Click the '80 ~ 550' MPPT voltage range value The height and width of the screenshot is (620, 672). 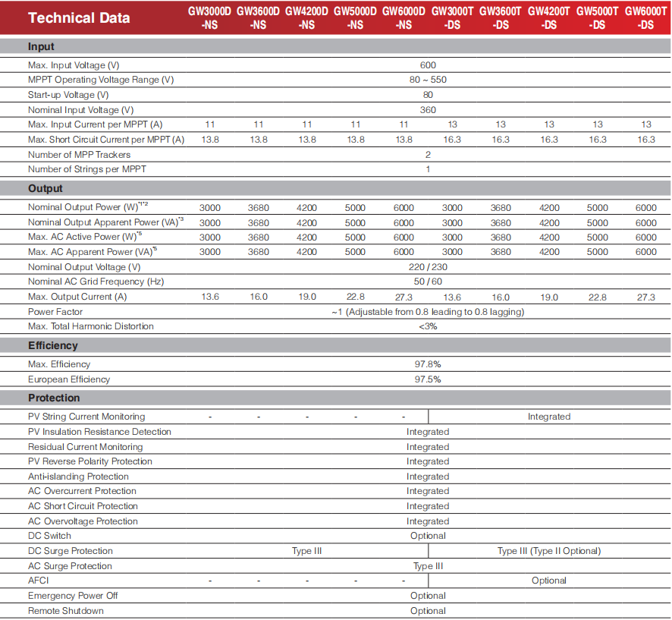428,80
